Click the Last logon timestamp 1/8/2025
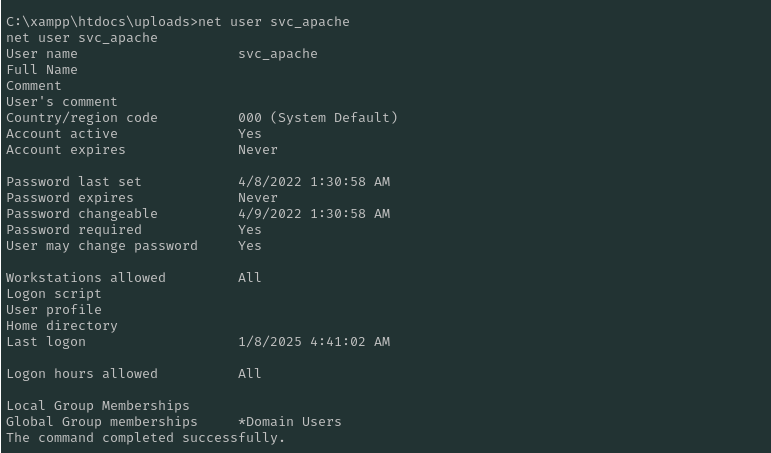Screen dimensions: 771x453 click(314, 341)
